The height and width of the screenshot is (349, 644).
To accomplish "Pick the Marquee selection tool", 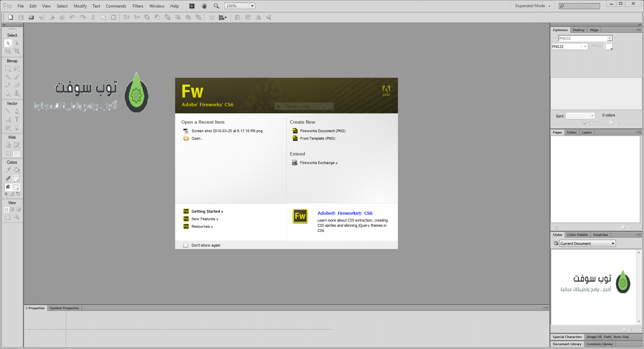I will tap(8, 69).
